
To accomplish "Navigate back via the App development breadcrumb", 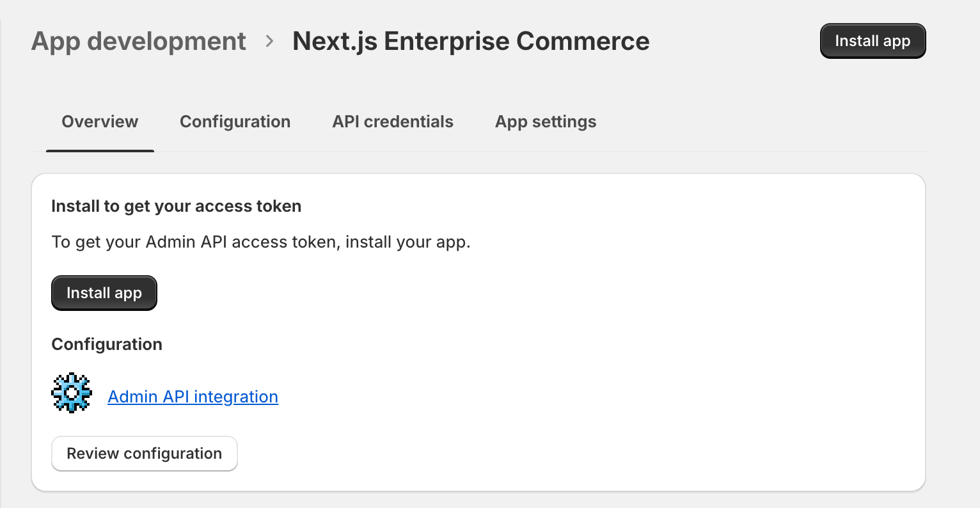I will tap(138, 41).
